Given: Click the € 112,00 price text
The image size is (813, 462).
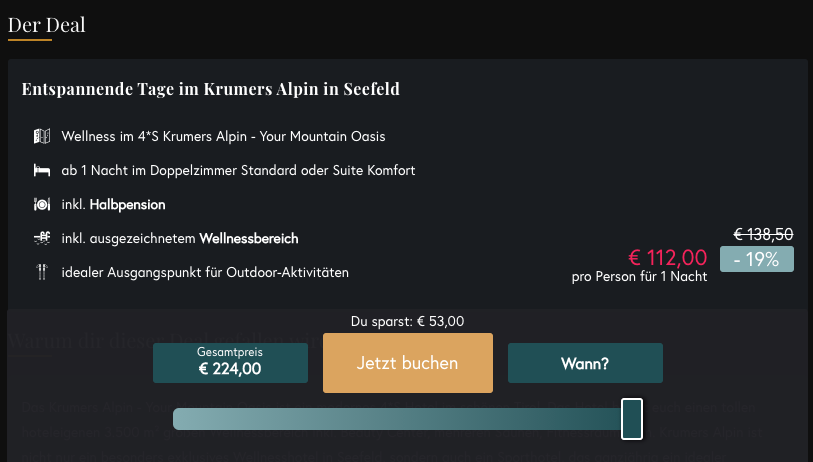Looking at the screenshot, I should click(x=667, y=258).
